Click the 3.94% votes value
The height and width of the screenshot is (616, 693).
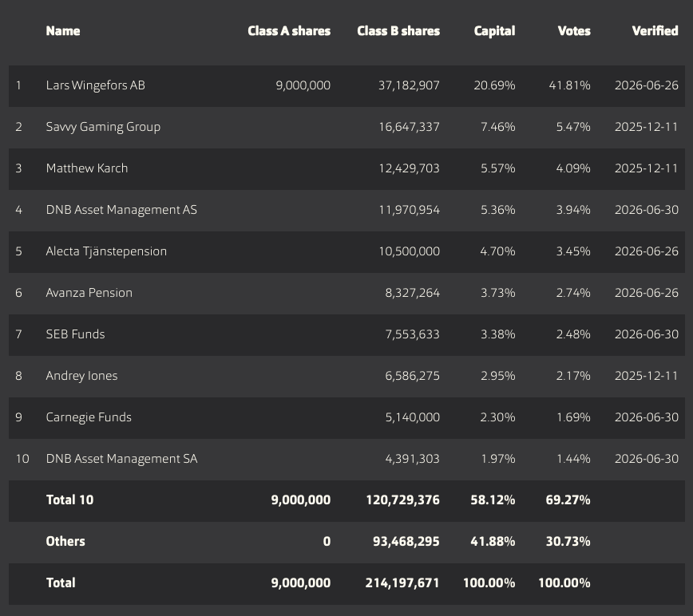click(x=573, y=210)
